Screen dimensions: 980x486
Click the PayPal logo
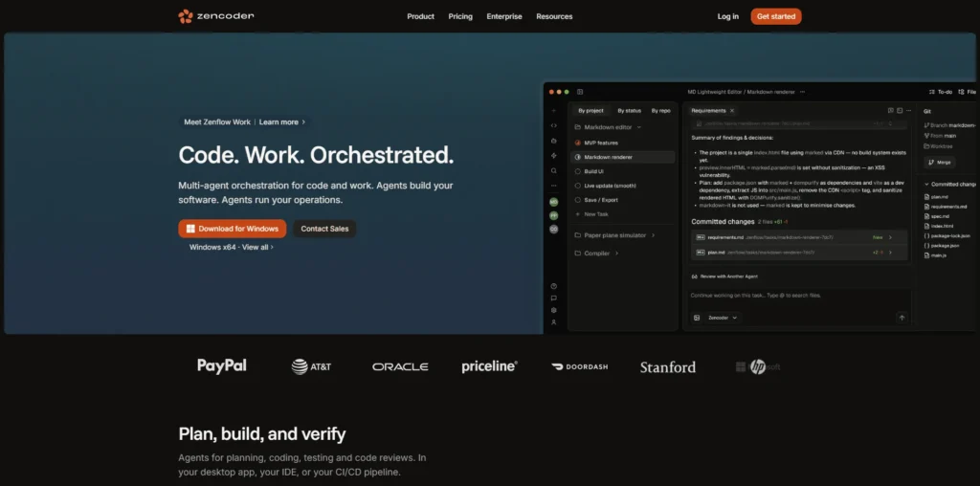click(222, 365)
